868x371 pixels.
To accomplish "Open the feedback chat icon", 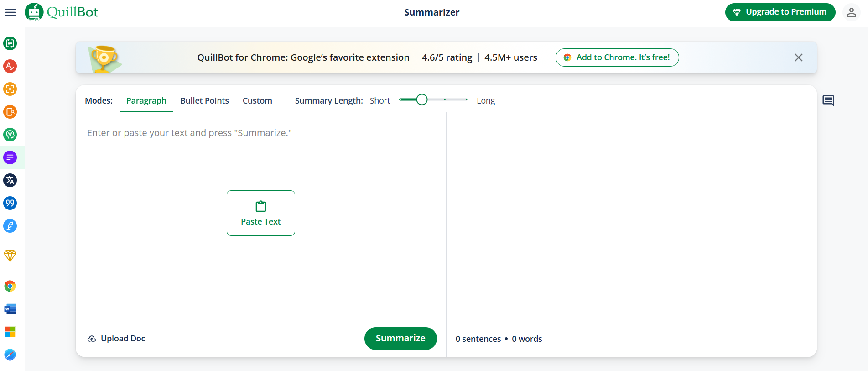I will point(828,100).
